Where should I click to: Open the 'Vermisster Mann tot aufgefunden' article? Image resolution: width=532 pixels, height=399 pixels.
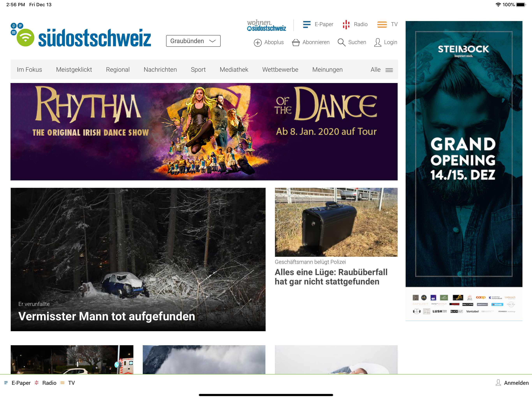coord(107,316)
